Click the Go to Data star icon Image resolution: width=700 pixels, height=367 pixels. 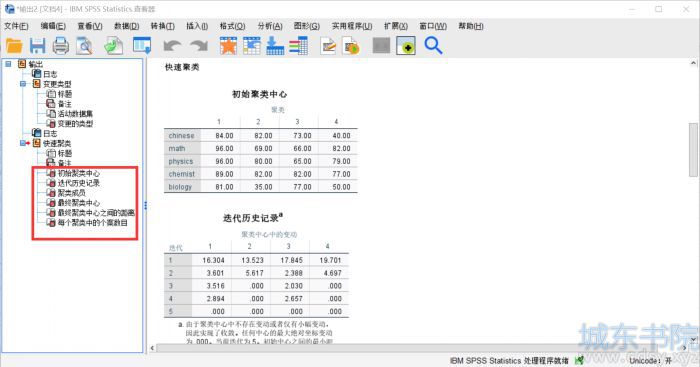[x=228, y=46]
